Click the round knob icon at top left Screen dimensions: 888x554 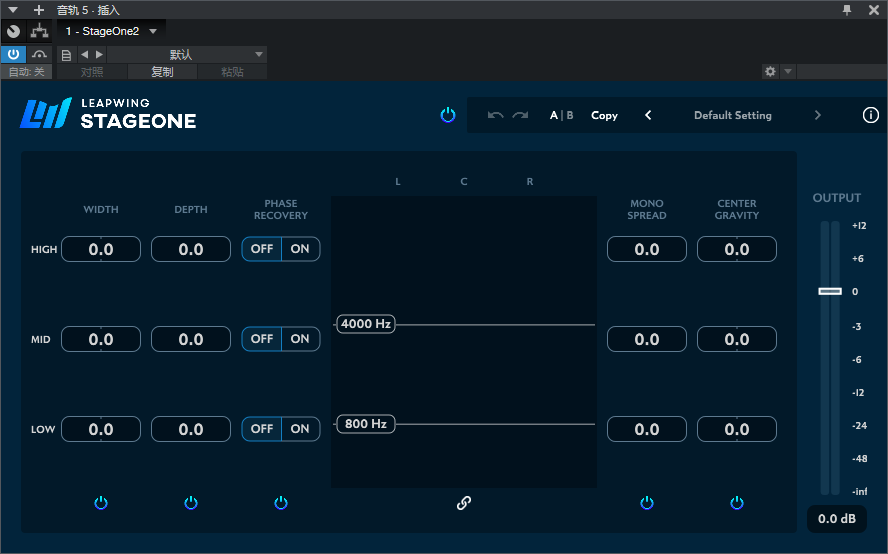click(x=14, y=31)
